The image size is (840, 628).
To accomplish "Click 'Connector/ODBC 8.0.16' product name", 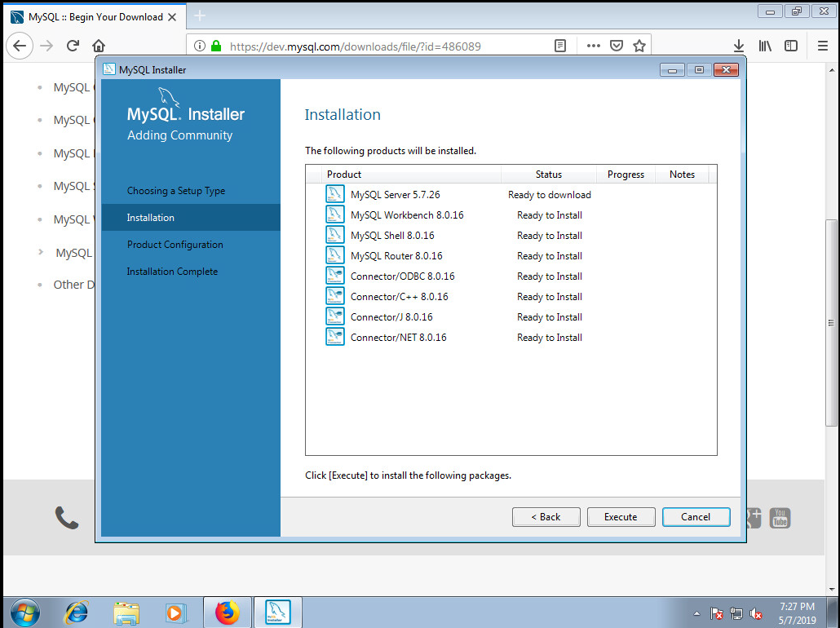I will (x=402, y=276).
